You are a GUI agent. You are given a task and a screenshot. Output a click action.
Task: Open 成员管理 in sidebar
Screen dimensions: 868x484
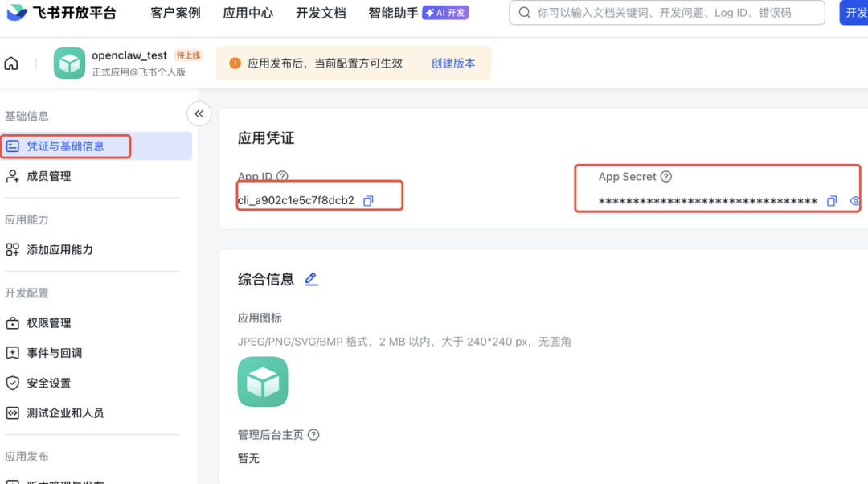click(49, 176)
